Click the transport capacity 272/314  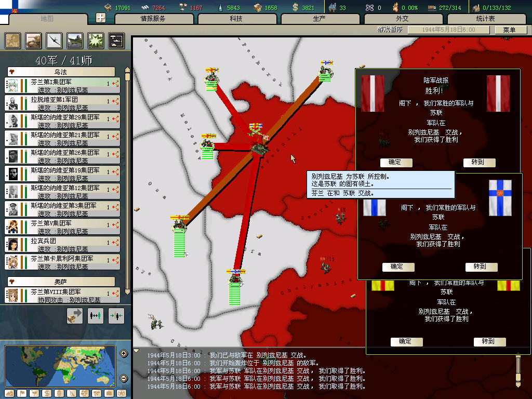(450, 7)
